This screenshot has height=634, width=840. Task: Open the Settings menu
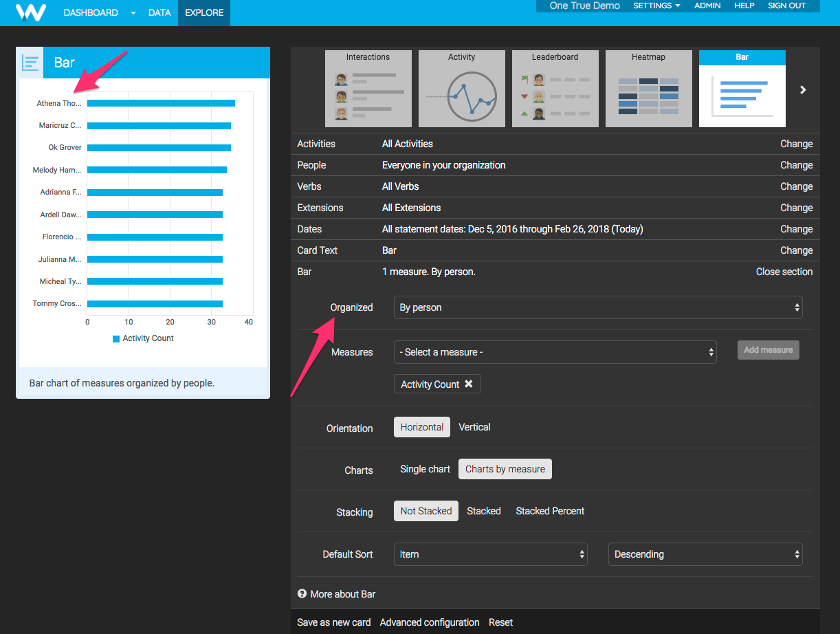(x=656, y=6)
